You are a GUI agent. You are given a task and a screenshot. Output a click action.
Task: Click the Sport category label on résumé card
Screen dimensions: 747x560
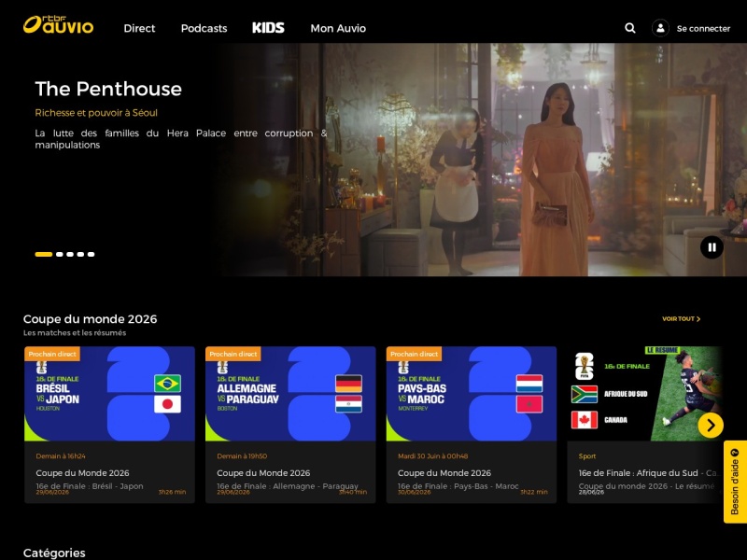[x=587, y=456]
